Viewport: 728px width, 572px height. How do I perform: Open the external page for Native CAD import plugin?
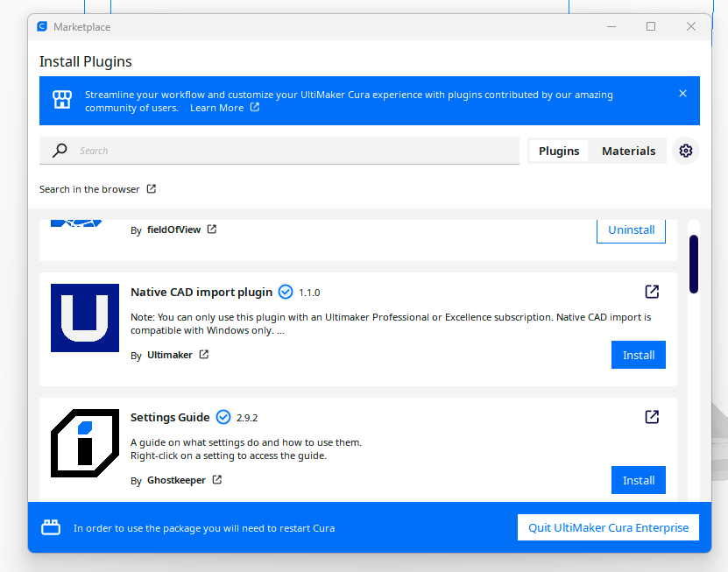pos(652,292)
